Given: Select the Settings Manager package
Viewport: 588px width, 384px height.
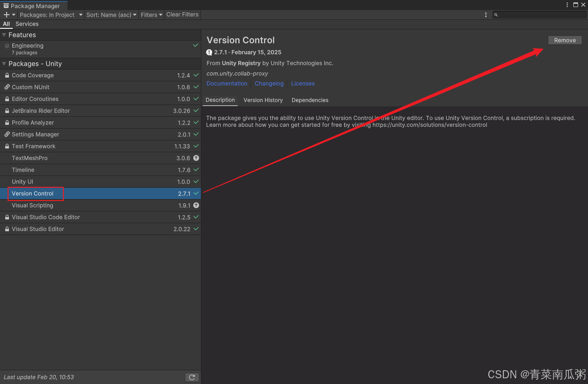Looking at the screenshot, I should point(100,134).
